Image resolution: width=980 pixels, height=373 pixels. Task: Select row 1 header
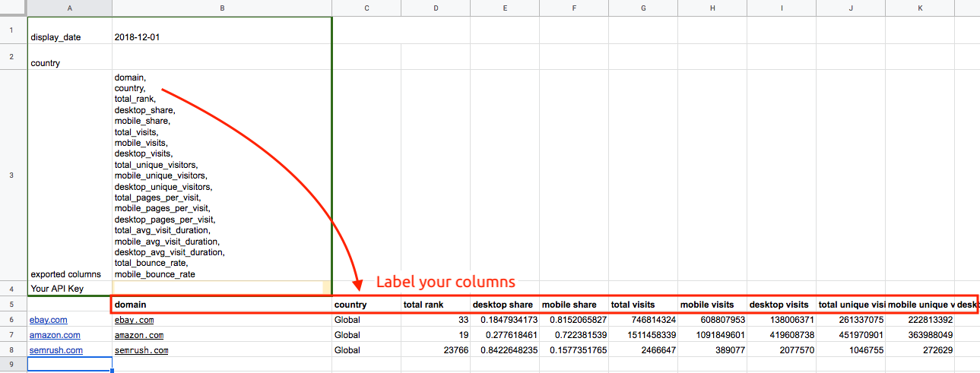[x=11, y=30]
